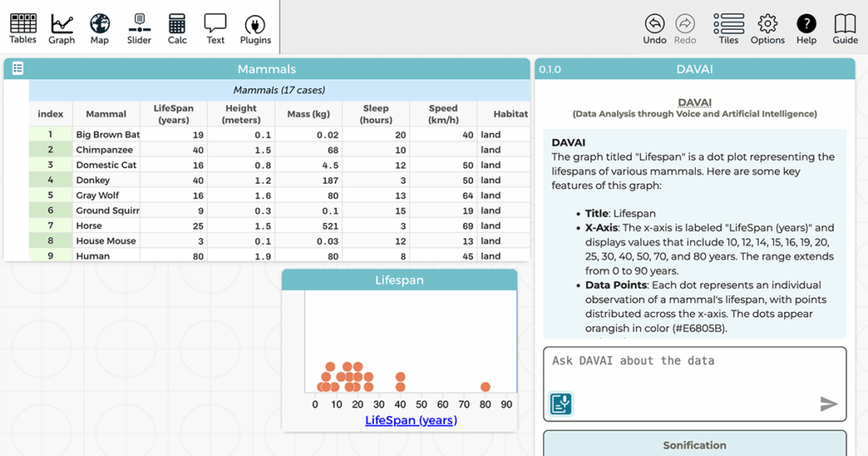
Task: Click the Donkey mass value 187
Action: click(x=309, y=181)
